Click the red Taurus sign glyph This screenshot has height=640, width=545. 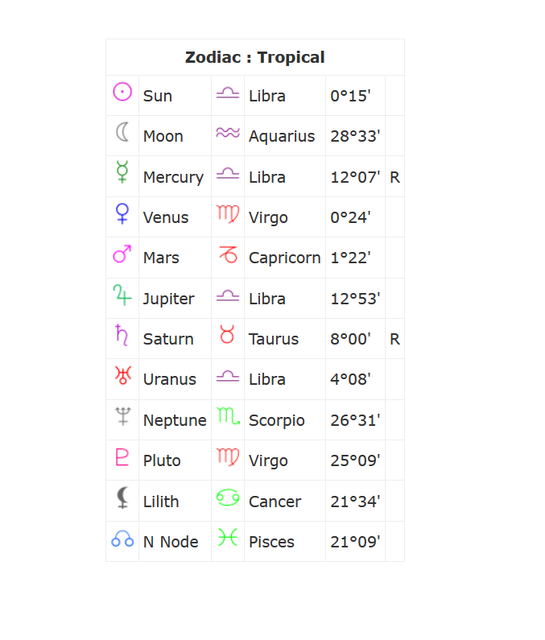[227, 334]
